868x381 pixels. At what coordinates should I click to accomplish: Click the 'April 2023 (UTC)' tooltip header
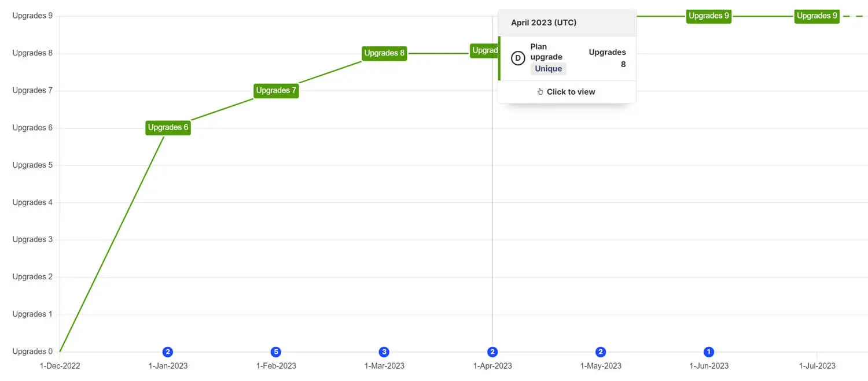pyautogui.click(x=543, y=23)
